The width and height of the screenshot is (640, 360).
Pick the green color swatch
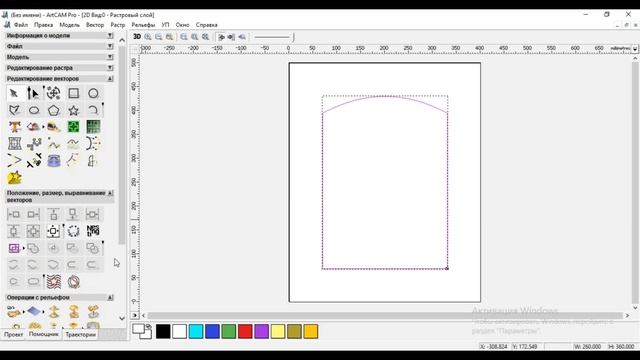229,331
